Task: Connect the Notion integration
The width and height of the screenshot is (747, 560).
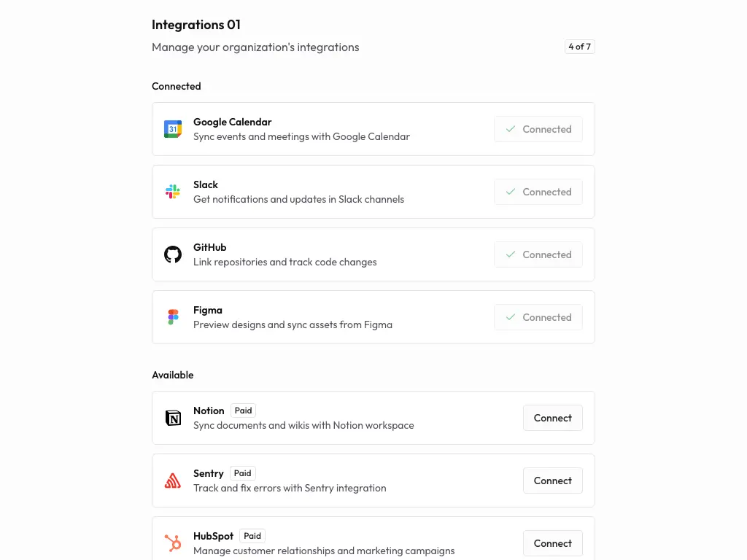Action: (x=552, y=418)
